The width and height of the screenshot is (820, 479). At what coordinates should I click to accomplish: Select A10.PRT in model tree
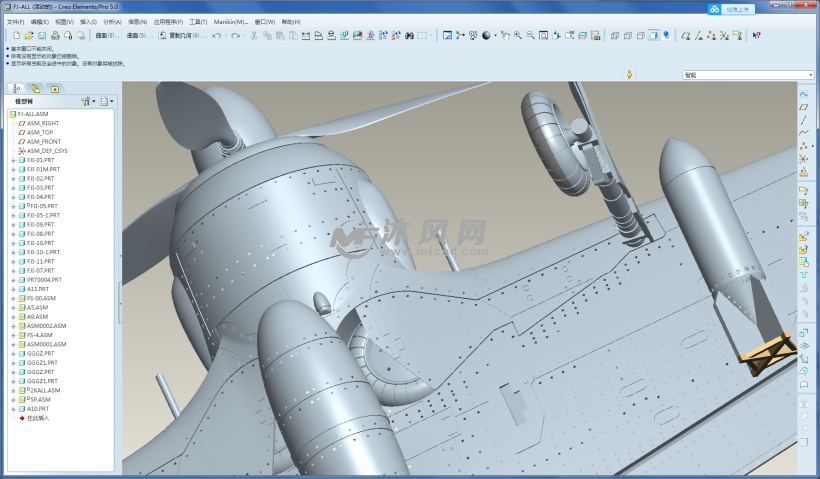pos(38,409)
